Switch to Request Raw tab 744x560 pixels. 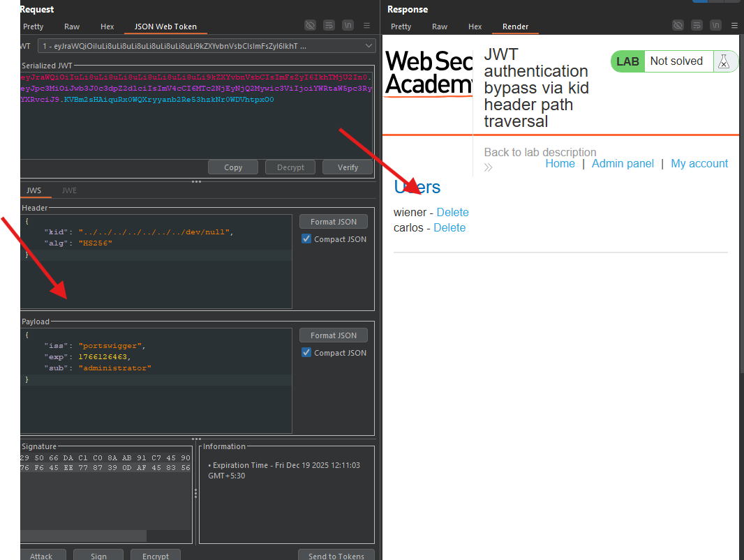coord(72,27)
